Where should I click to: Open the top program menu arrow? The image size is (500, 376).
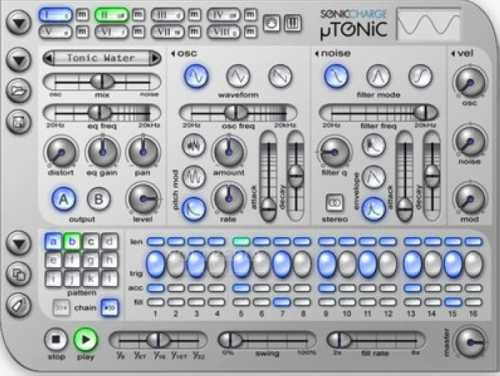19,23
